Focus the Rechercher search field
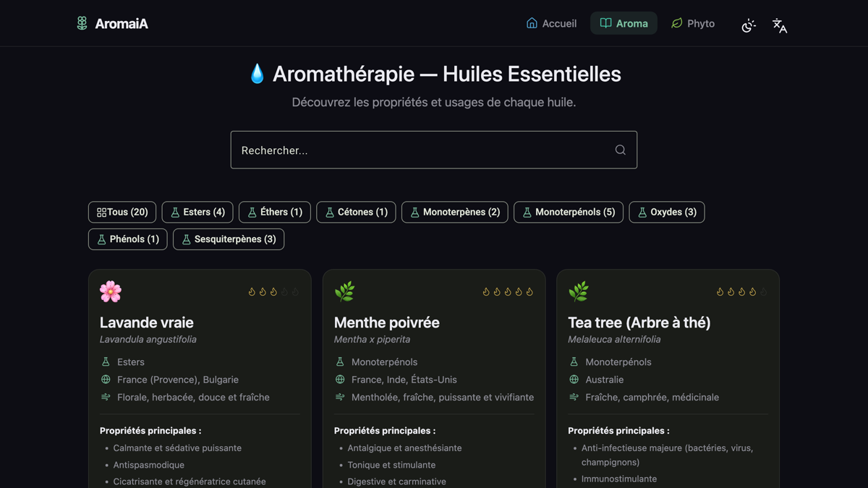The height and width of the screenshot is (488, 868). coord(433,150)
